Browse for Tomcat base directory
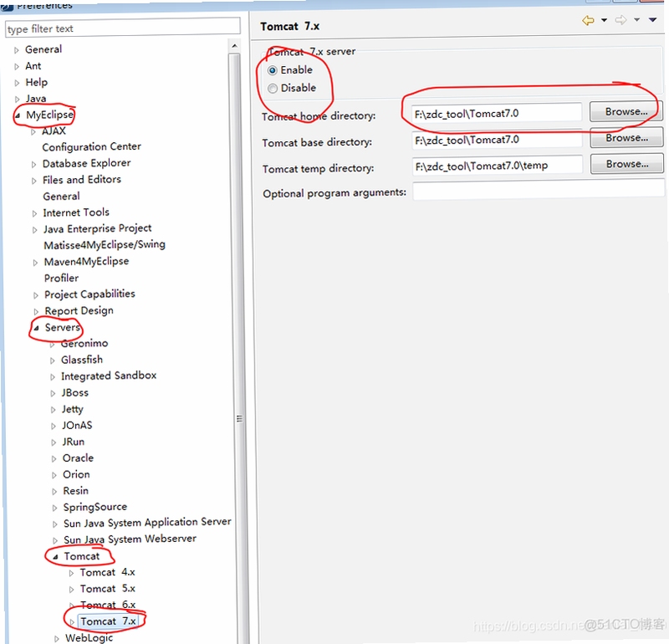669x644 pixels. (626, 138)
